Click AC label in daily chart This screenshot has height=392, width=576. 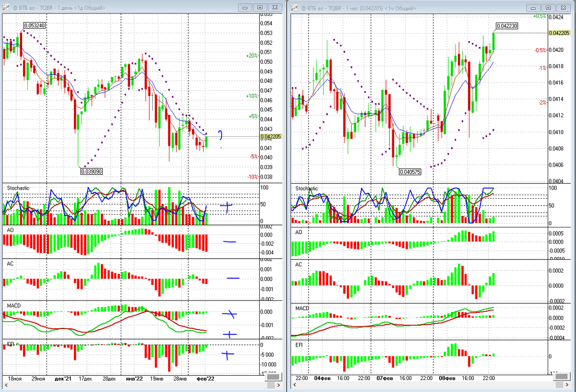tap(10, 263)
